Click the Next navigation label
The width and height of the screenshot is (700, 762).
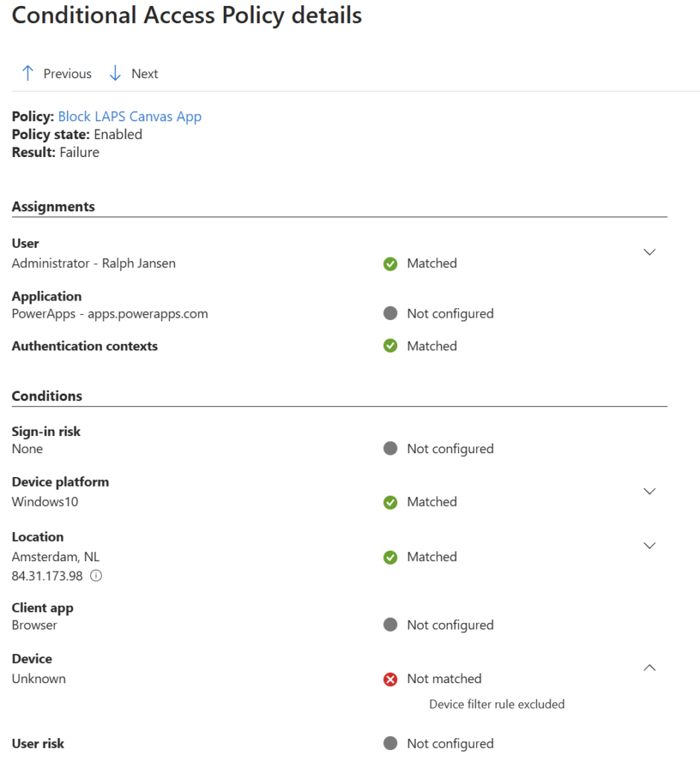(144, 74)
